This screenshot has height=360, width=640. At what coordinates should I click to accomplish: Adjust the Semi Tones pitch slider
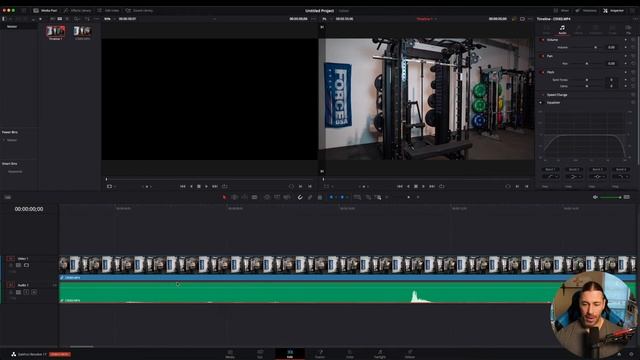point(586,80)
